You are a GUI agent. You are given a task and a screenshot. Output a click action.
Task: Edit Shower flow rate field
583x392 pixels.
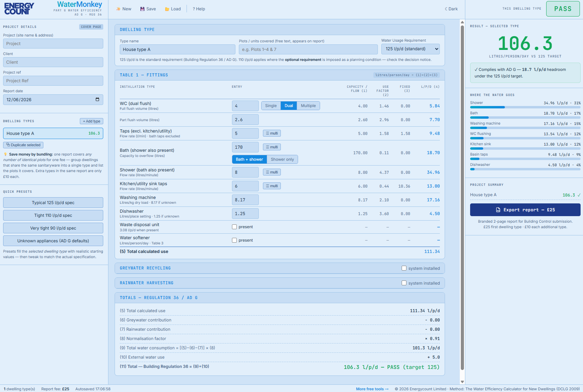tap(245, 172)
